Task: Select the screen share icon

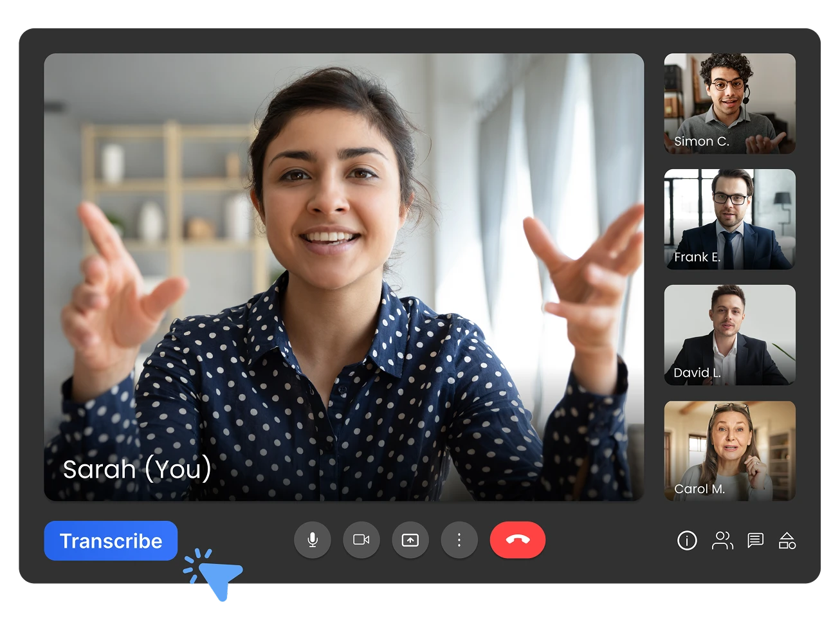Action: tap(410, 540)
